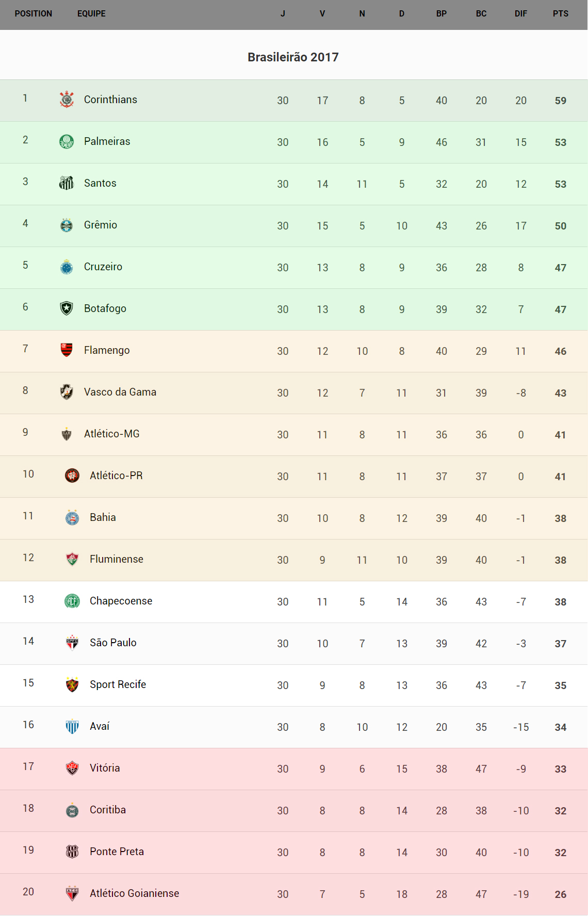Image resolution: width=588 pixels, height=916 pixels.
Task: Click Corinthians' 59 points value
Action: [x=561, y=101]
